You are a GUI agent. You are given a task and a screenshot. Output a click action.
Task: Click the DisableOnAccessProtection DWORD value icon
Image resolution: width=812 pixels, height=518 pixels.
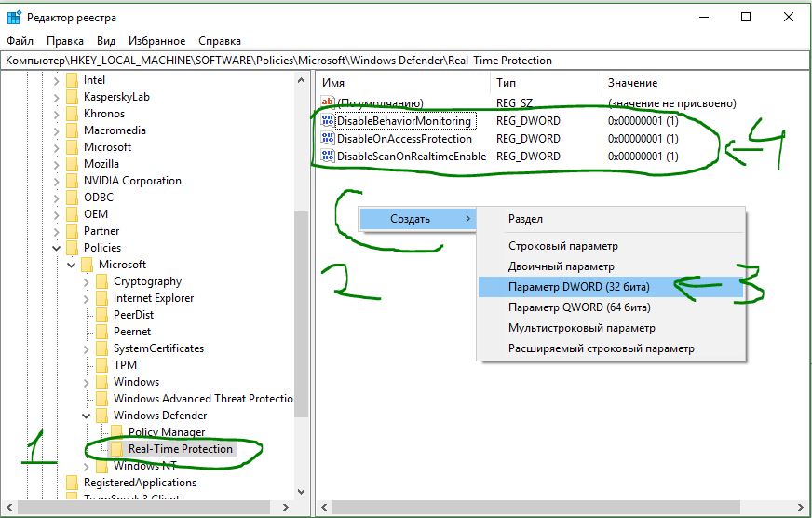[327, 139]
